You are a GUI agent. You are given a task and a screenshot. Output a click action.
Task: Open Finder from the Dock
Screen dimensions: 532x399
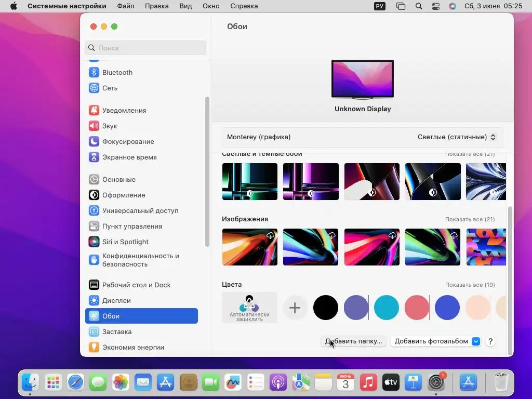pos(31,382)
